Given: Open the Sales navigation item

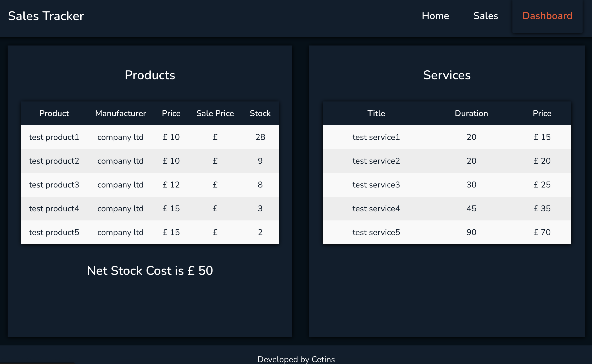Looking at the screenshot, I should 485,16.
